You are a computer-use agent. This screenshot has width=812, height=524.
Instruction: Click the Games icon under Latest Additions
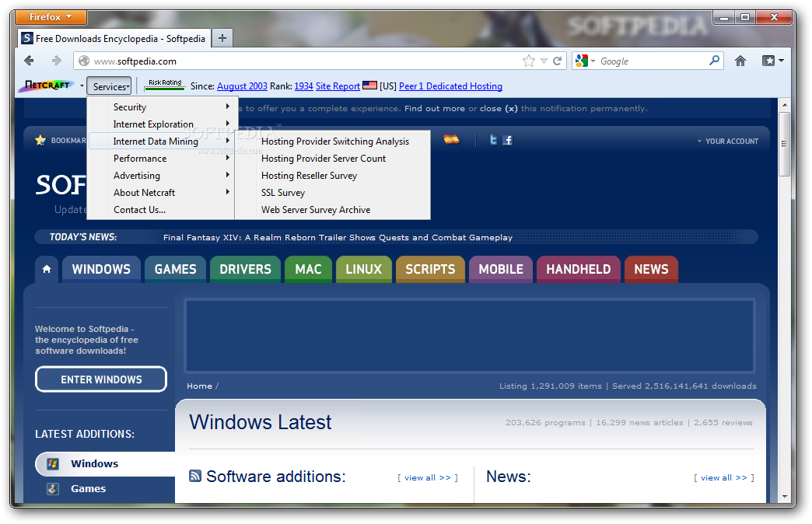click(x=53, y=488)
